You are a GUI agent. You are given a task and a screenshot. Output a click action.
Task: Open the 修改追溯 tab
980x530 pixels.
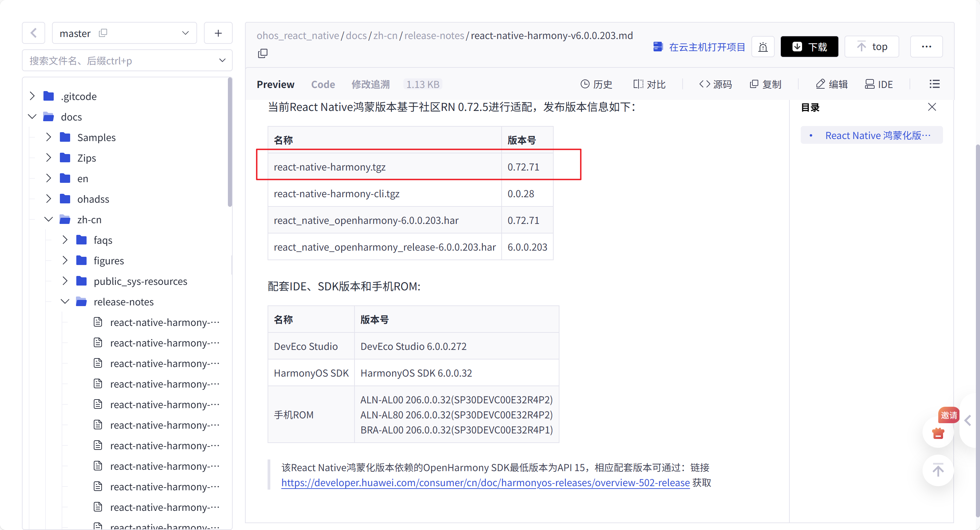[x=370, y=84]
